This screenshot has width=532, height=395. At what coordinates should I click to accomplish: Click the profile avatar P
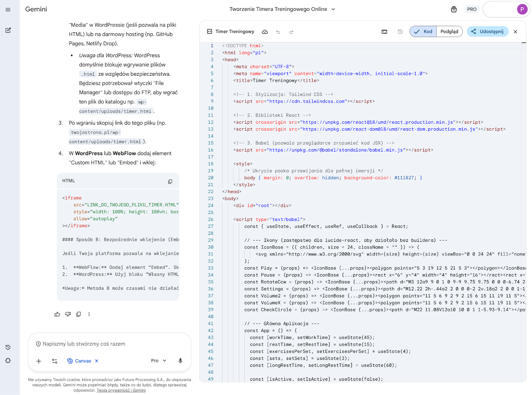[x=522, y=9]
